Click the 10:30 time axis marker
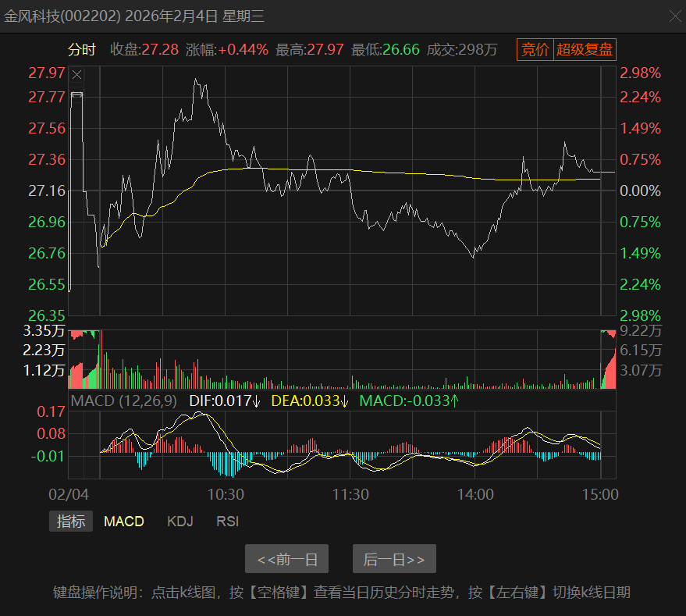 click(226, 494)
